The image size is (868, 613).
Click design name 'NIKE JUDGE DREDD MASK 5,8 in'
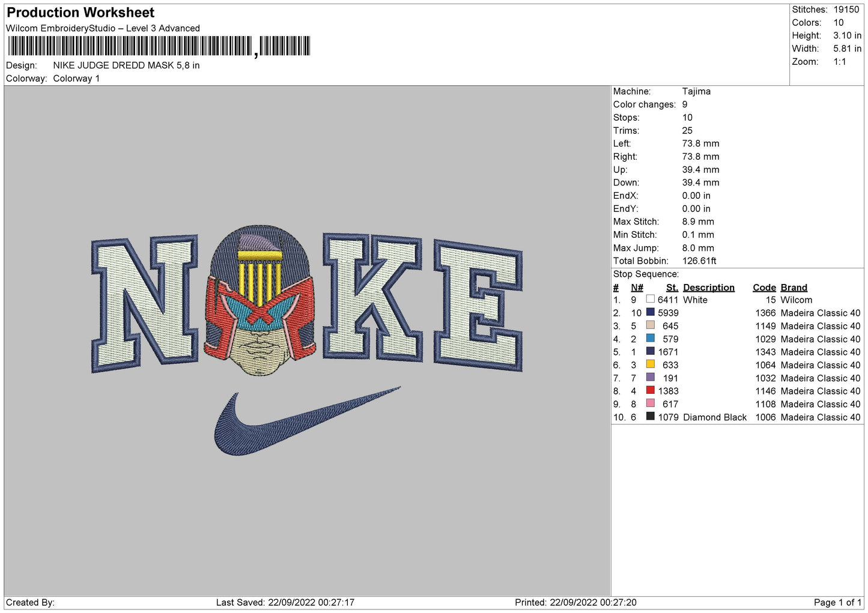click(126, 65)
